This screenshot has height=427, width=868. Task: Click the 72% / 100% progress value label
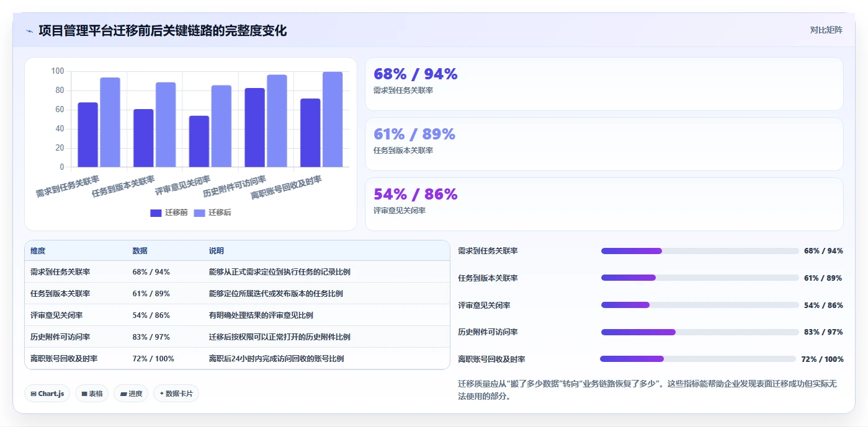click(x=822, y=359)
